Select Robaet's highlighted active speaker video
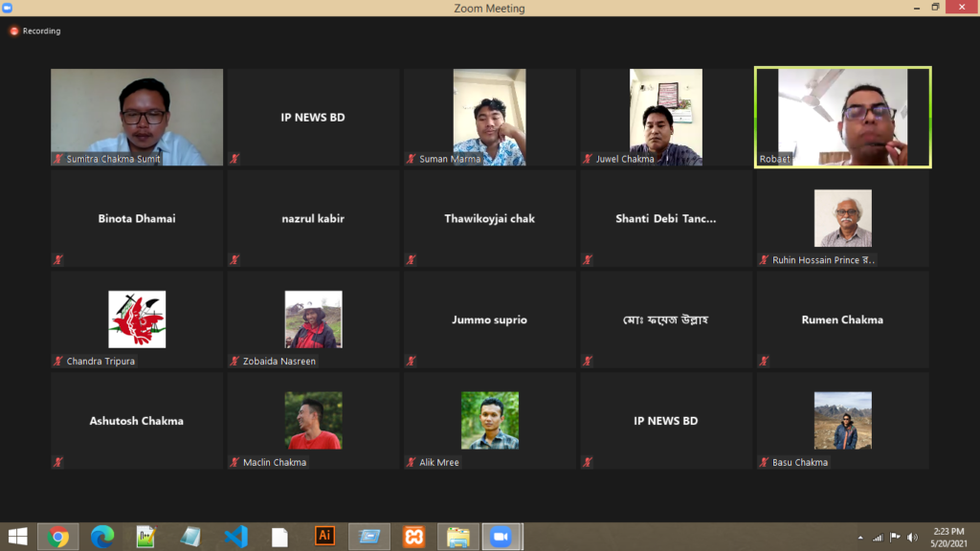980x551 pixels. [x=842, y=118]
